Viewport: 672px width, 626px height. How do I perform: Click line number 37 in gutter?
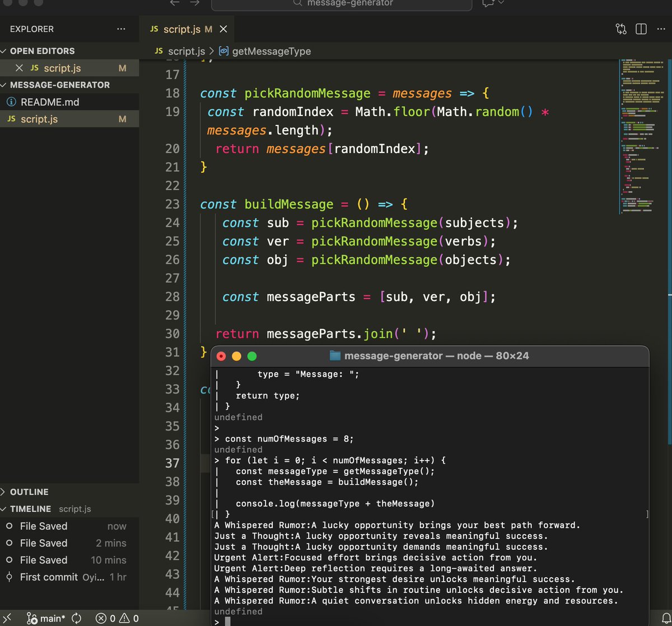click(172, 463)
